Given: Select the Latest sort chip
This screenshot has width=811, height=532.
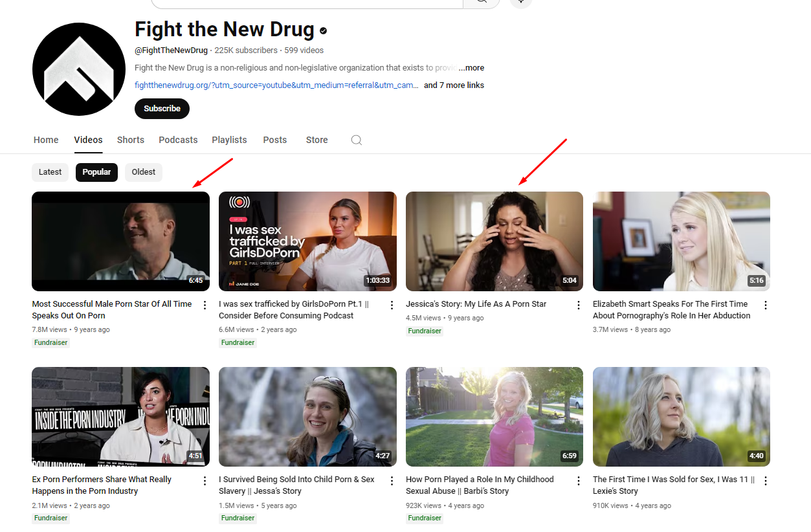Looking at the screenshot, I should [x=50, y=172].
